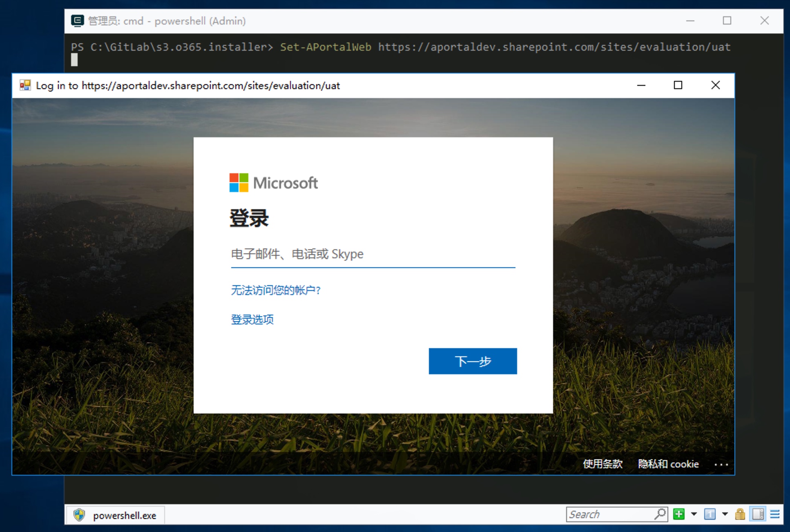Click the shield icon on powershell.exe tab
This screenshot has height=532, width=790.
pos(79,515)
